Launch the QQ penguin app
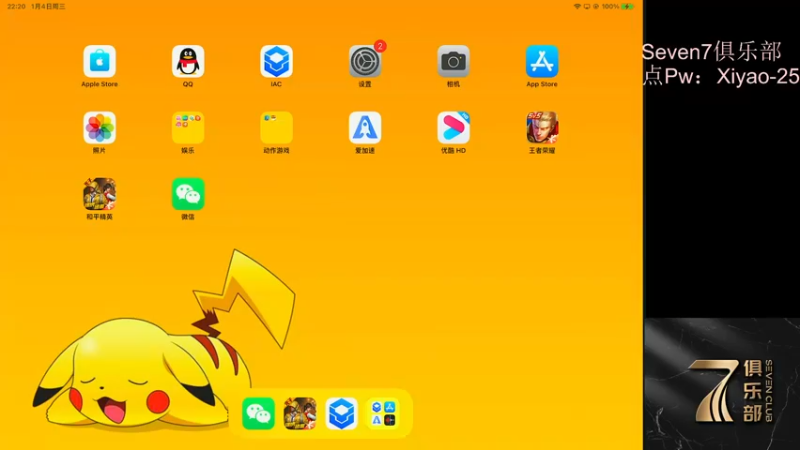The height and width of the screenshot is (450, 800). [x=188, y=61]
